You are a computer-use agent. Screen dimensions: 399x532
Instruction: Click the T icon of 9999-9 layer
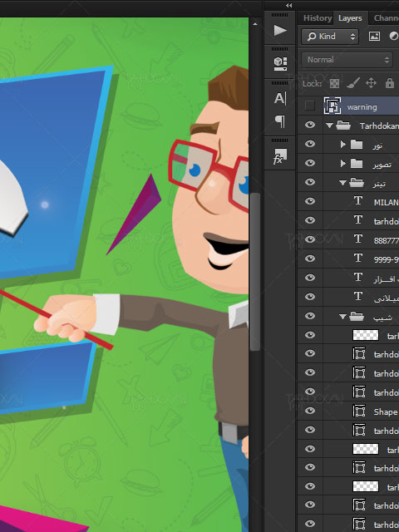click(x=358, y=259)
